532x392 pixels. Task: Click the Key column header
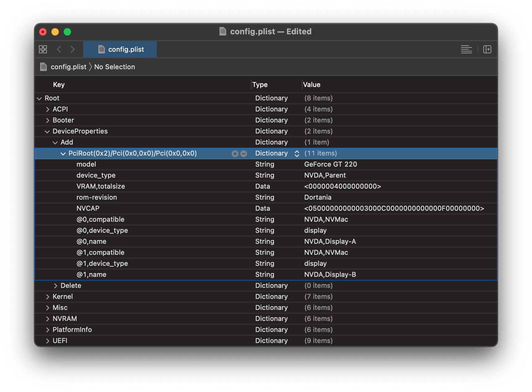59,85
